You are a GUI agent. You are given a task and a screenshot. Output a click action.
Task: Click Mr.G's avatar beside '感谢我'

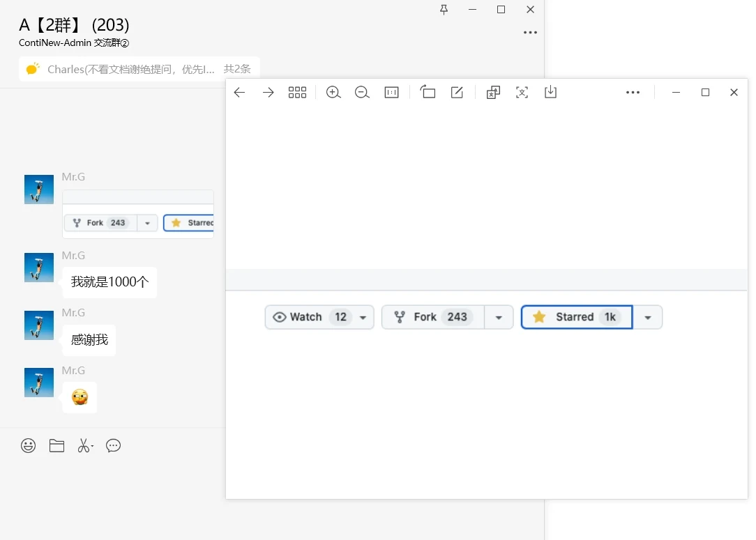click(x=39, y=325)
